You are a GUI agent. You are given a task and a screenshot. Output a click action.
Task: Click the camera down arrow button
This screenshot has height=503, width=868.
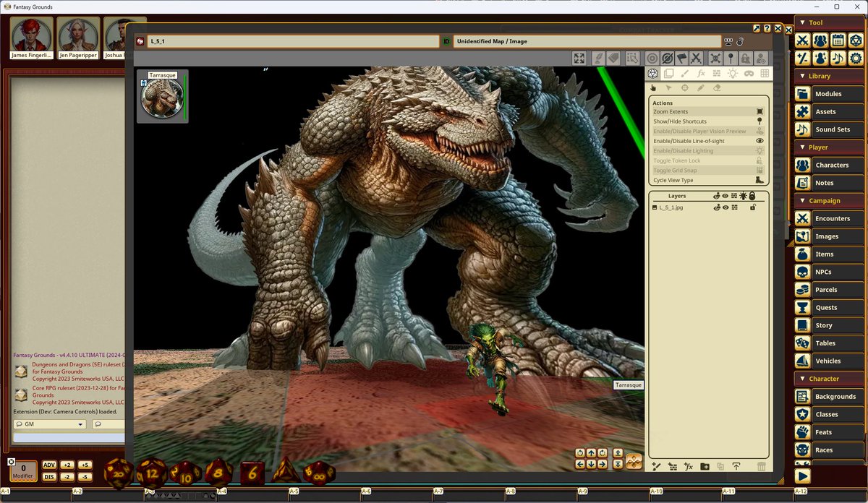coord(592,464)
